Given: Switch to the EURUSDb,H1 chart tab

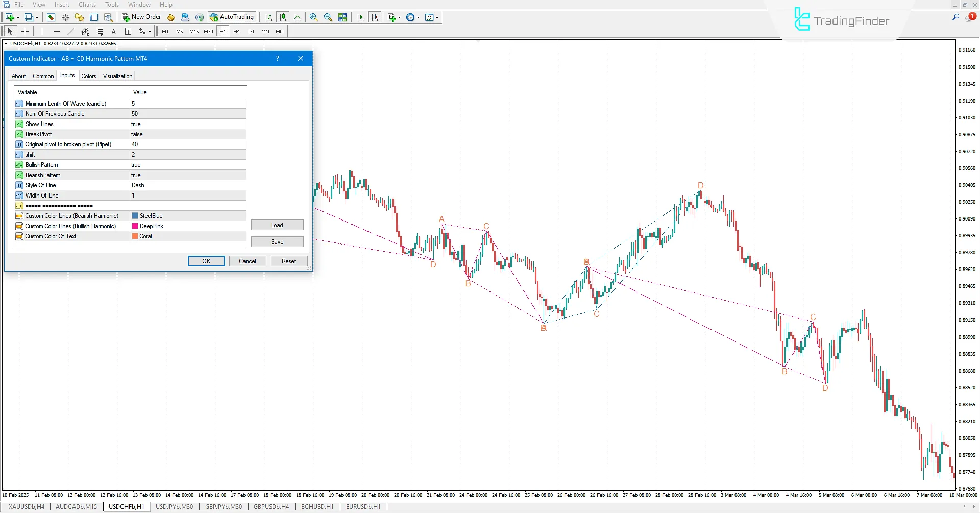Looking at the screenshot, I should point(362,506).
